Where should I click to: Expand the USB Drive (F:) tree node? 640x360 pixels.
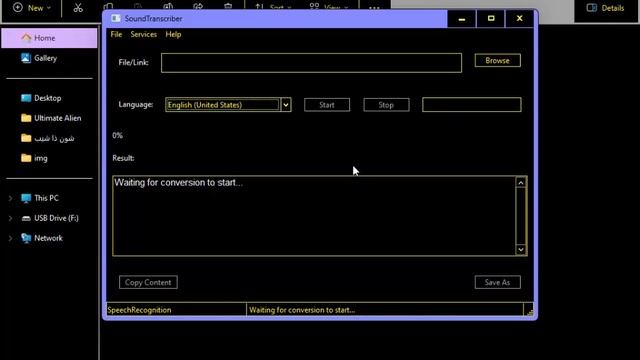tap(10, 218)
